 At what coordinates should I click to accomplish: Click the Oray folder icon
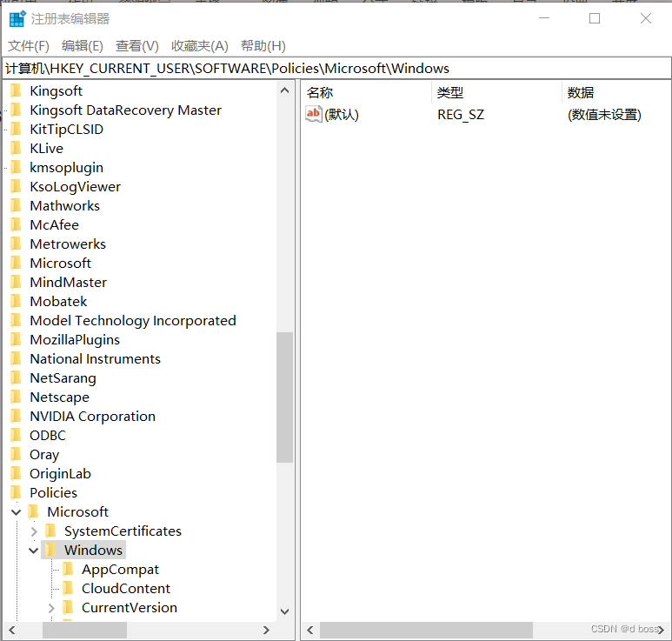[x=16, y=455]
